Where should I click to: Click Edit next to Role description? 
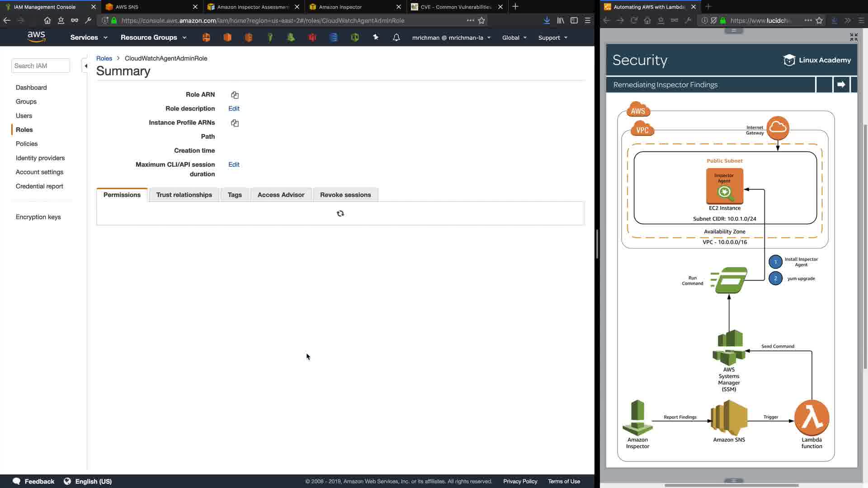click(x=234, y=108)
